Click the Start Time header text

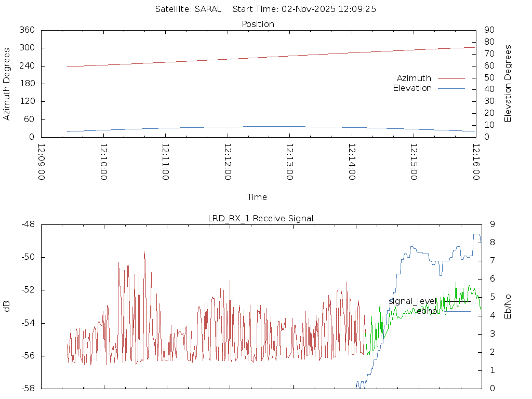click(304, 9)
